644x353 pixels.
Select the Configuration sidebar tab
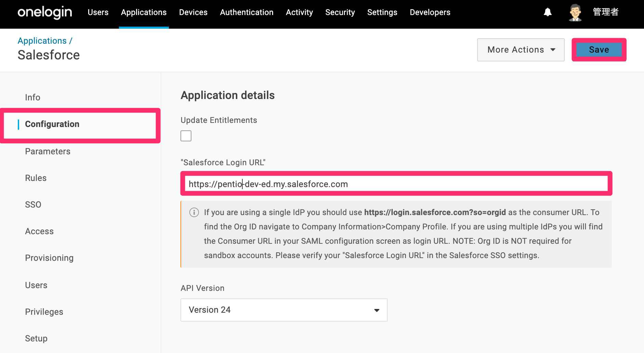[52, 124]
